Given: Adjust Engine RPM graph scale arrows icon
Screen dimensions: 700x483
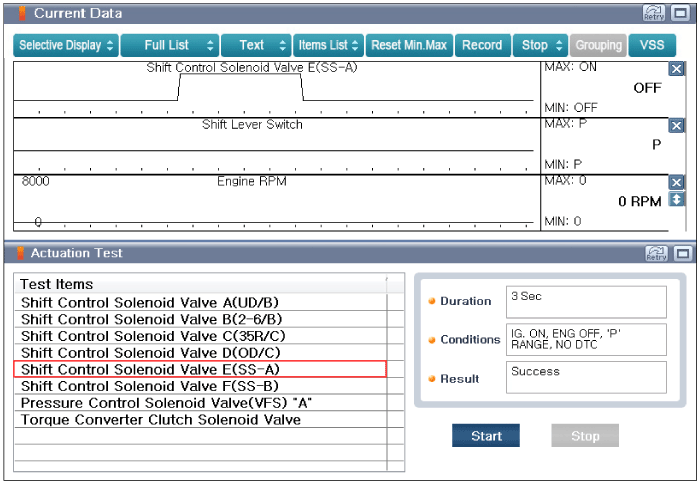Looking at the screenshot, I should pyautogui.click(x=676, y=199).
